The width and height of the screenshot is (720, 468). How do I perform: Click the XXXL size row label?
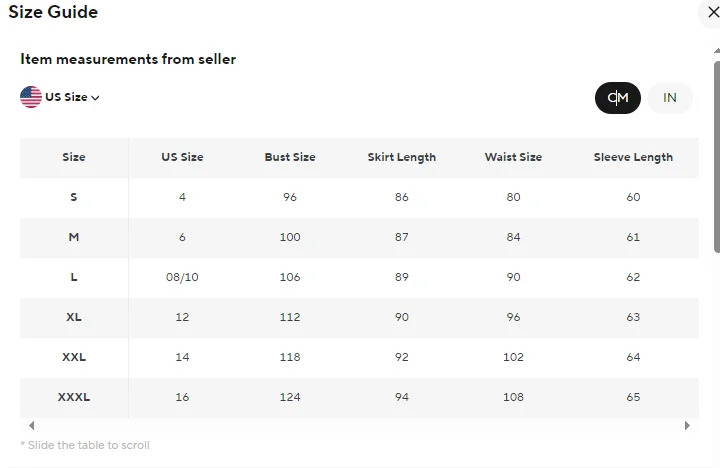[x=74, y=397]
